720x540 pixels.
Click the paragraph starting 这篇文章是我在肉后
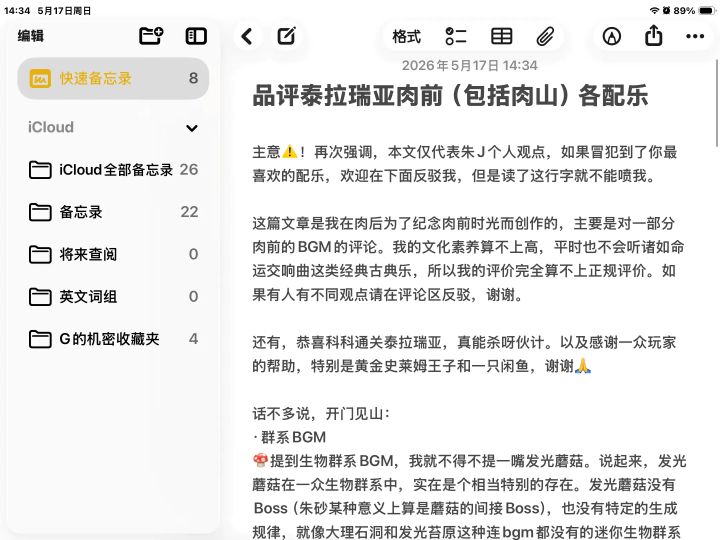pyautogui.click(x=468, y=259)
